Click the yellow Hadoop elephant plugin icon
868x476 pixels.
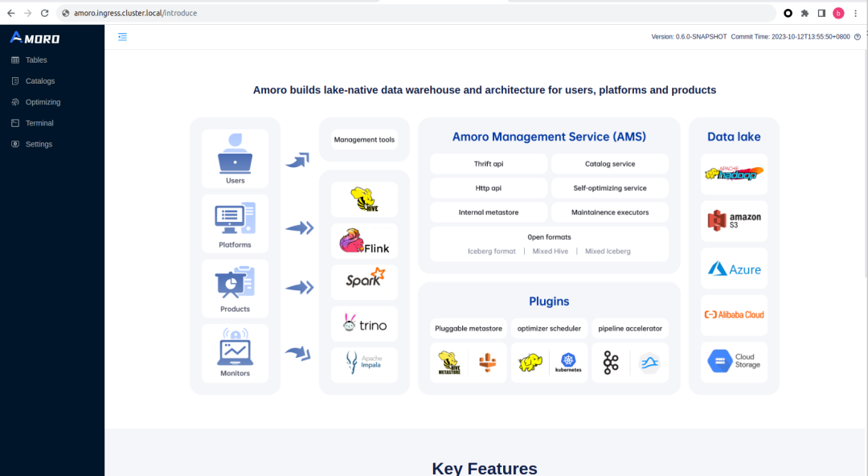(x=530, y=363)
